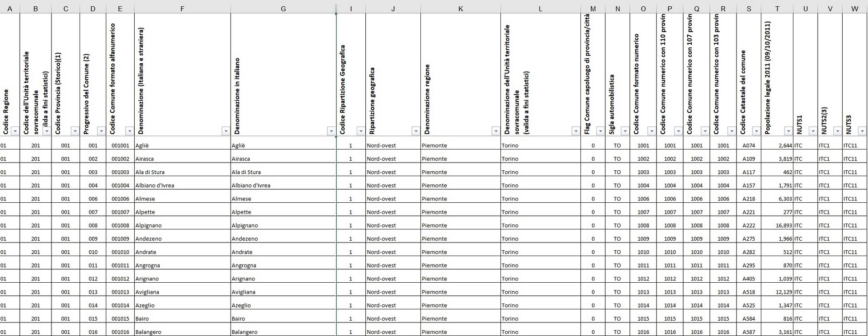The image size is (868, 336).
Task: Expand the Progressivo del Comune filter arrow
Action: coord(101,131)
